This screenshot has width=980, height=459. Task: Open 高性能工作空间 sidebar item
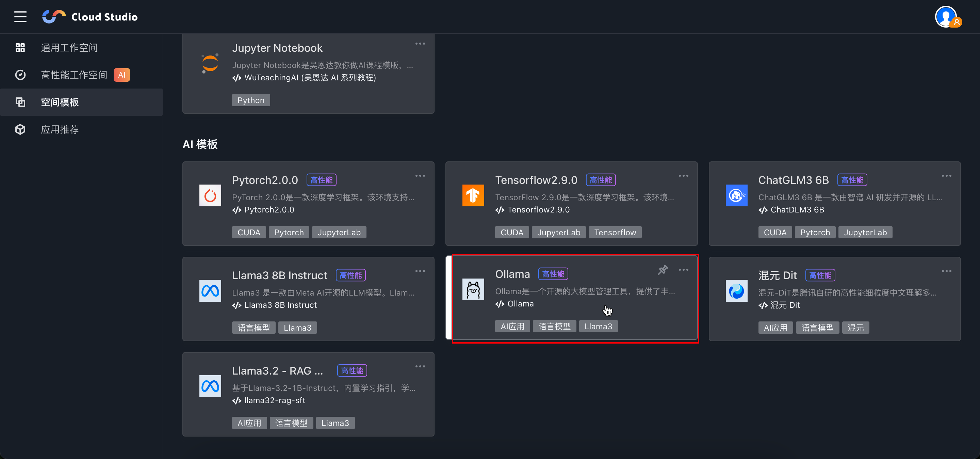[74, 75]
